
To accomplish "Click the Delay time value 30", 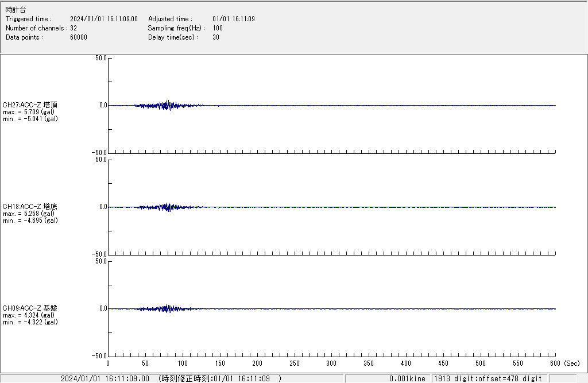I will [x=216, y=37].
